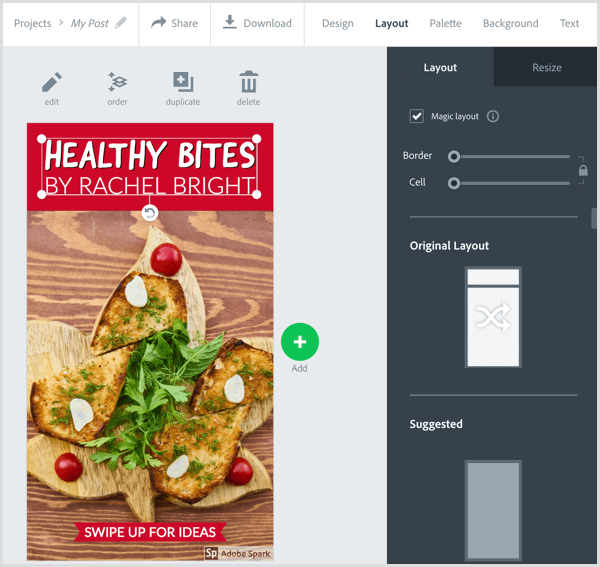Viewport: 600px width, 567px height.
Task: Open the Palette tab
Action: (445, 23)
